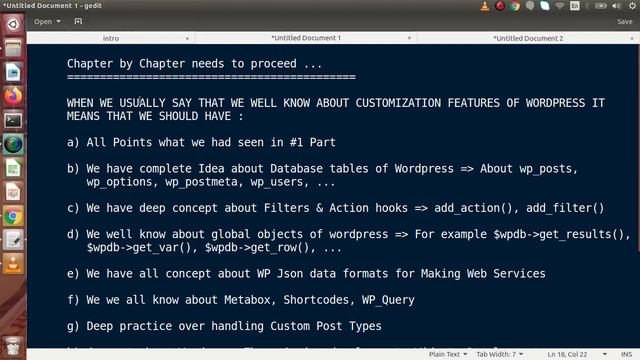Click the INS insert mode indicator

click(627, 354)
